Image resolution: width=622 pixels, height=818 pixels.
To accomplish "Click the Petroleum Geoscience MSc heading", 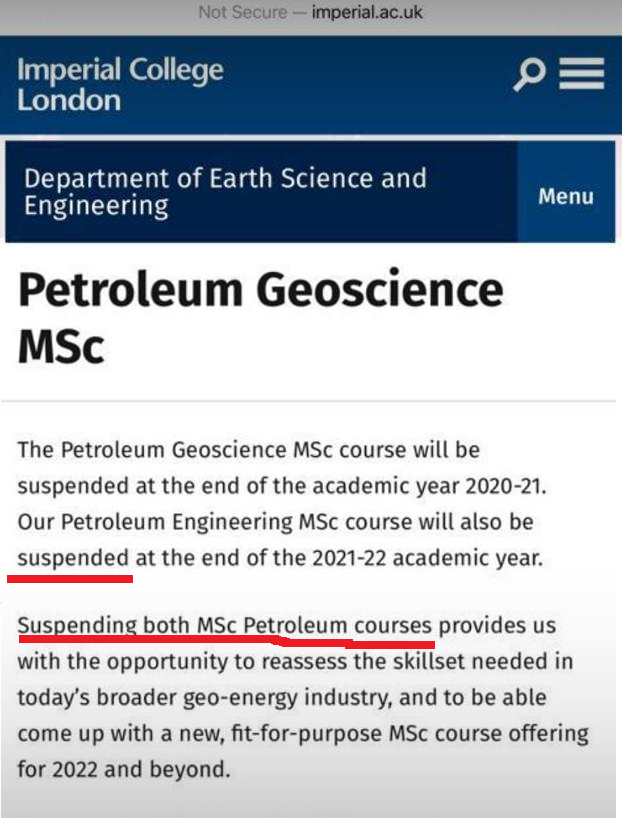I will point(260,316).
